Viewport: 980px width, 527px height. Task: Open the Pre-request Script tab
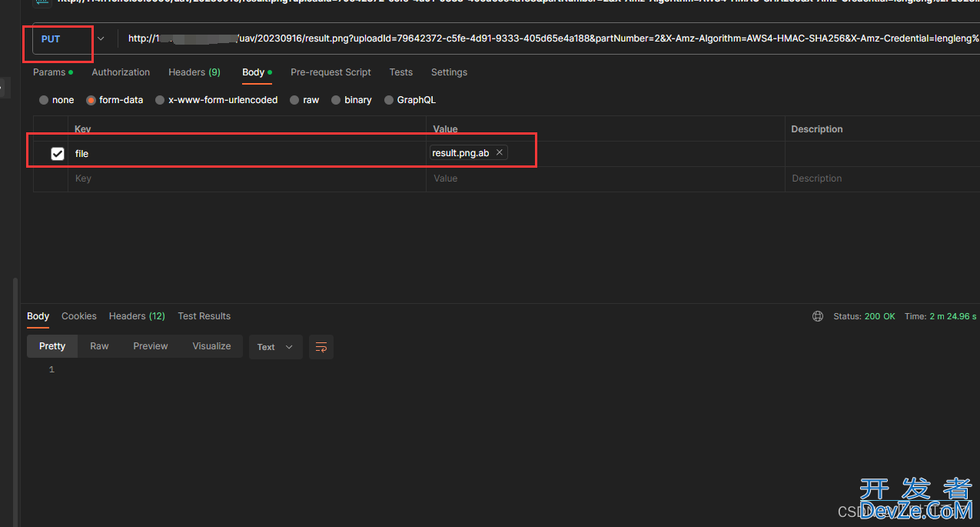[331, 72]
